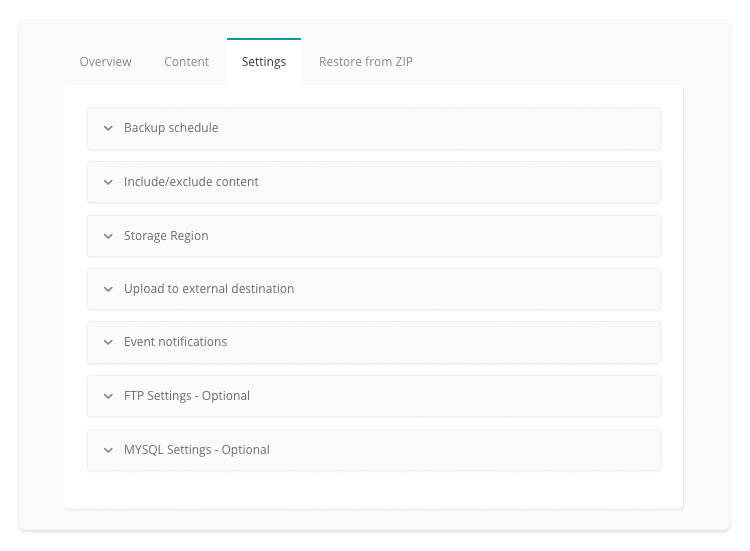Click the "FTP Settings - Optional" title

pyautogui.click(x=187, y=396)
